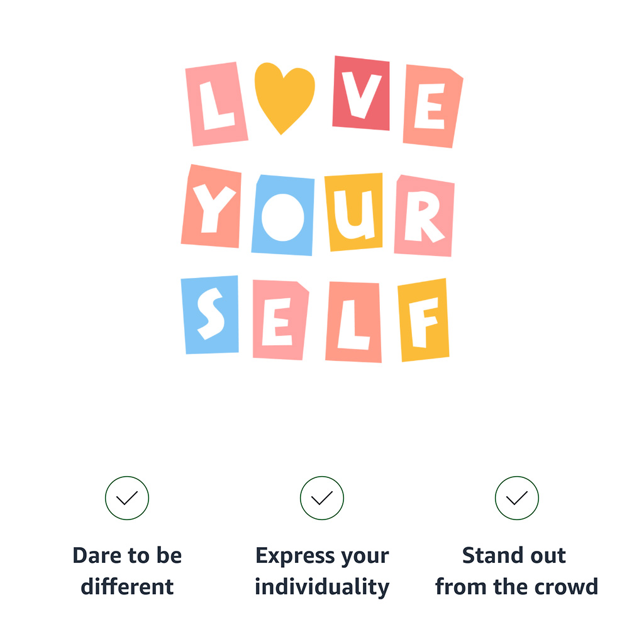
Task: Click the pink letter R tile
Action: tap(425, 216)
